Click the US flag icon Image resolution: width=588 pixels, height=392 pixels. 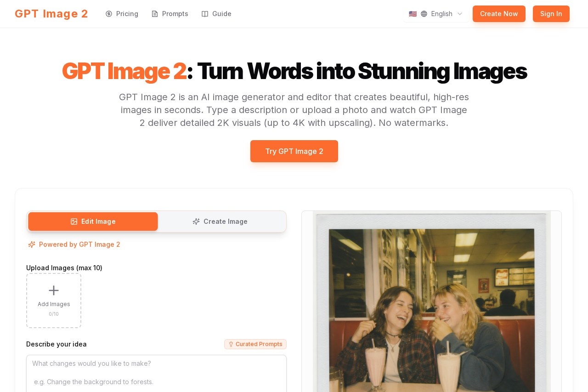[x=413, y=14]
